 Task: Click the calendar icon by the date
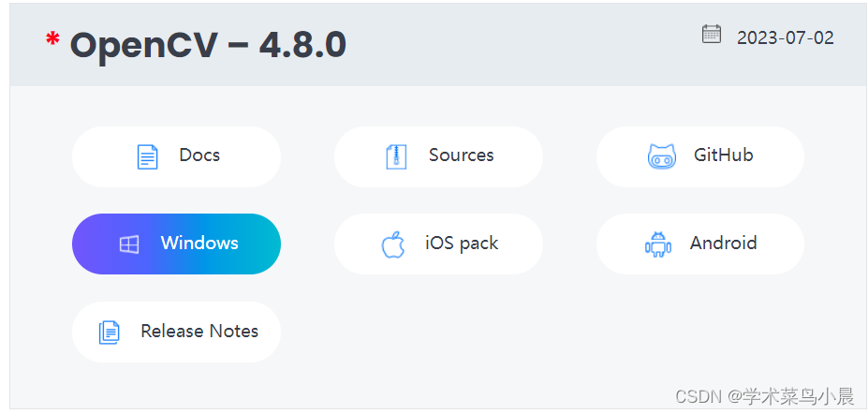coord(712,34)
